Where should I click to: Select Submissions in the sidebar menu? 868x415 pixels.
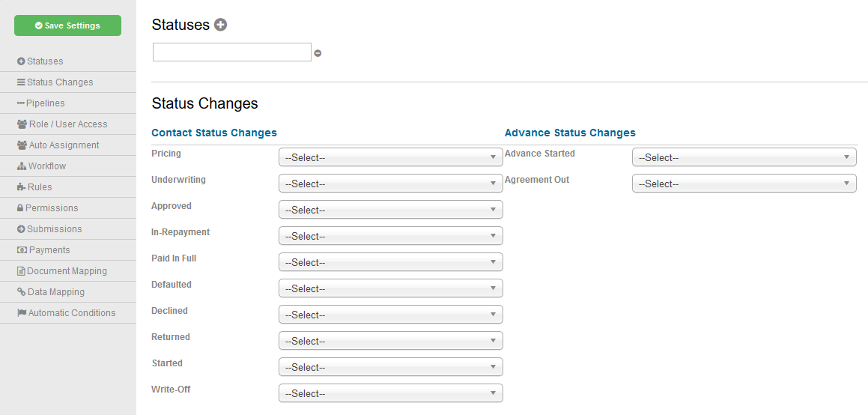coord(67,229)
